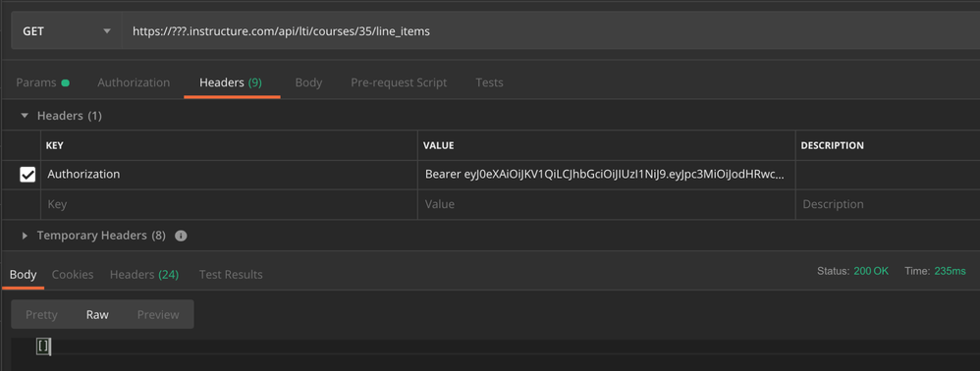The width and height of the screenshot is (980, 371).
Task: Open the request Body tab
Action: click(308, 82)
